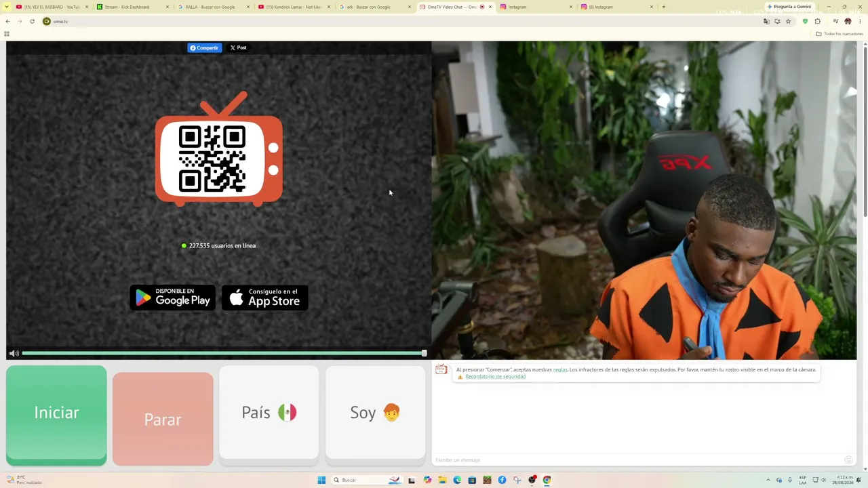Screen dimensions: 868x488
Task: Focus the 'Escribe un mensaje' chat field
Action: coord(637,460)
